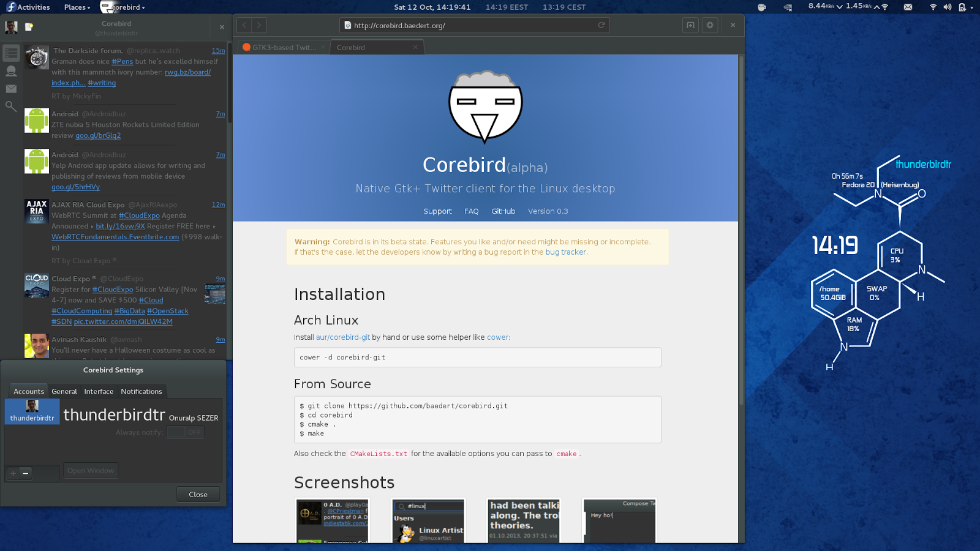Switch to the Notifications settings tab
The width and height of the screenshot is (980, 551).
point(141,391)
